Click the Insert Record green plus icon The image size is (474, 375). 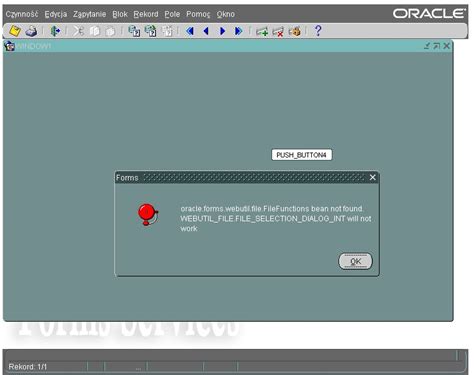(x=262, y=31)
